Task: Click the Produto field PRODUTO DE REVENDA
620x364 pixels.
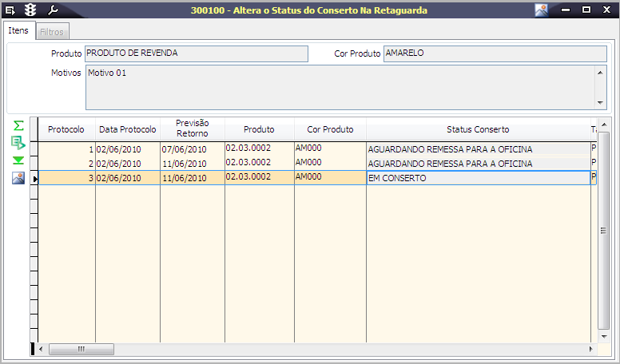Action: coord(197,53)
